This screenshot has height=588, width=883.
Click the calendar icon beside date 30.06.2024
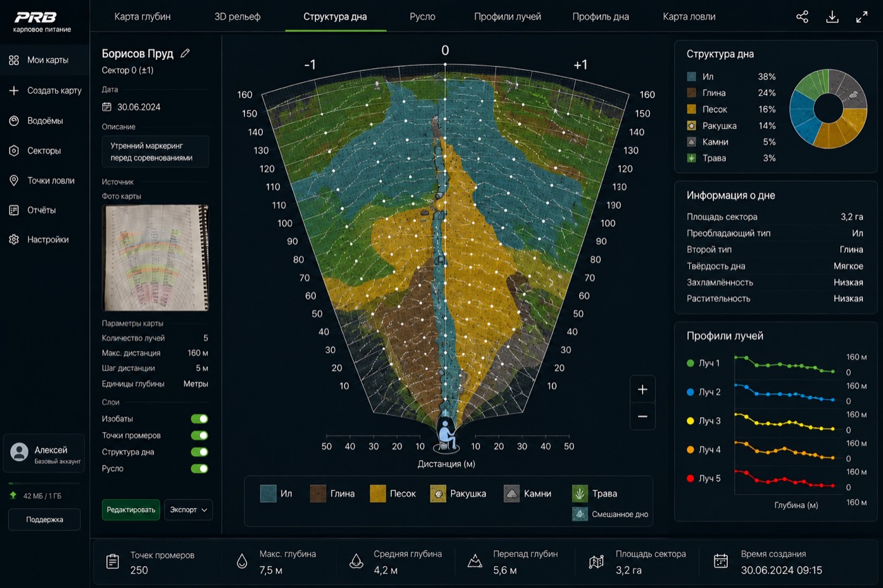[x=107, y=107]
